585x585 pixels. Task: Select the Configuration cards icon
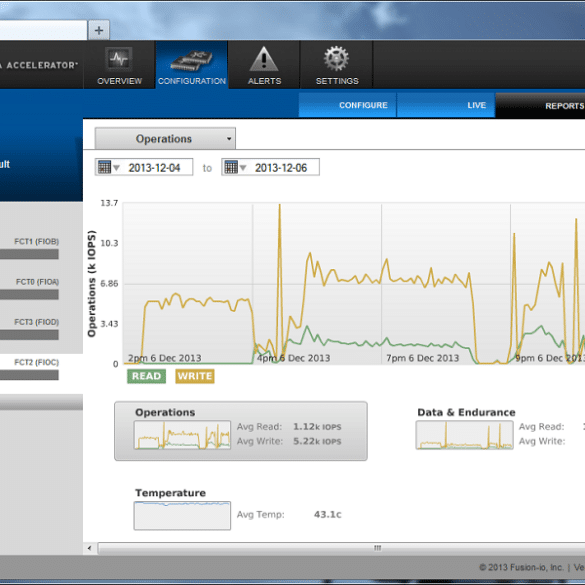pos(191,61)
